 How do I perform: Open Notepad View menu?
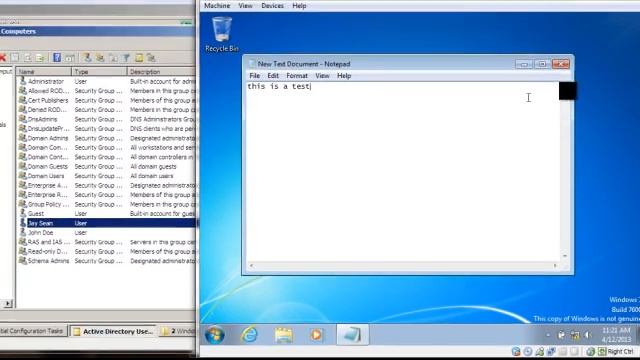[322, 76]
